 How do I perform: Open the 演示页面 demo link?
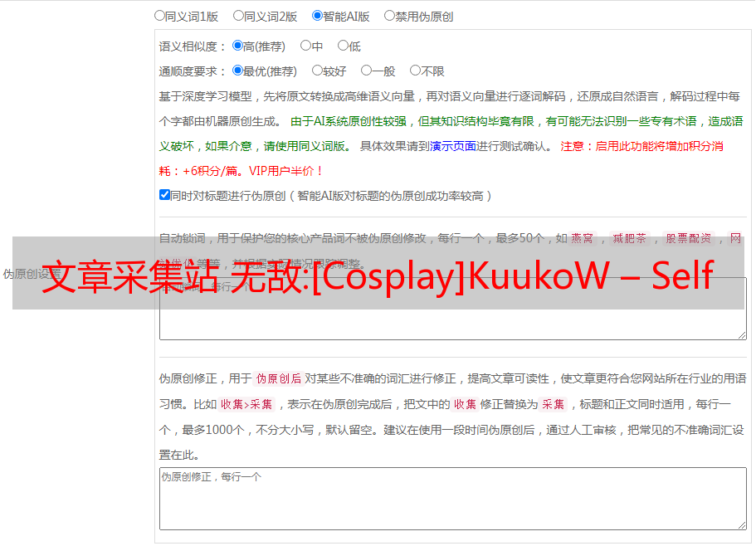tap(452, 147)
